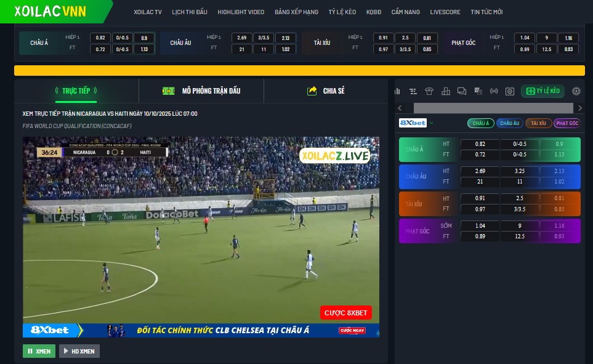
Task: Click the live match video player
Action: (x=201, y=234)
